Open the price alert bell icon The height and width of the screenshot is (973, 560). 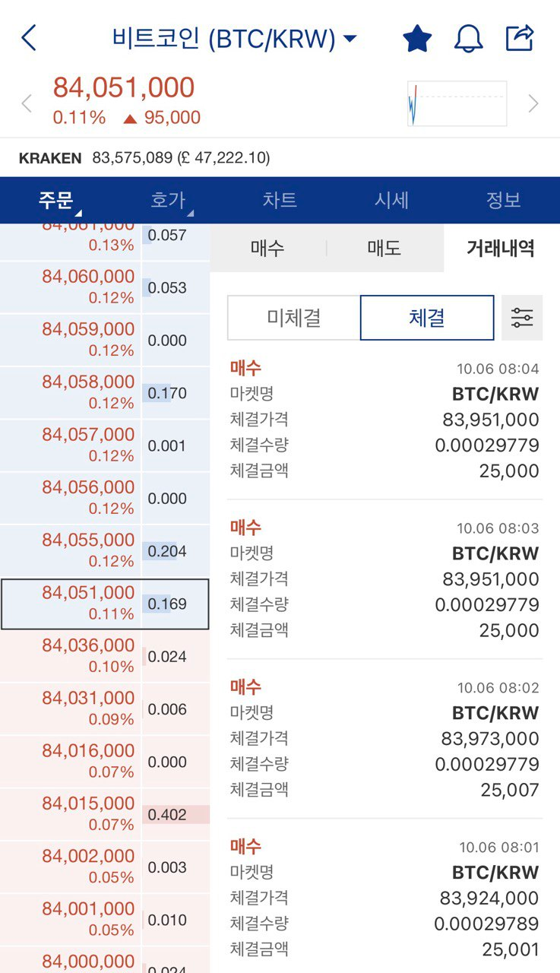[x=469, y=38]
